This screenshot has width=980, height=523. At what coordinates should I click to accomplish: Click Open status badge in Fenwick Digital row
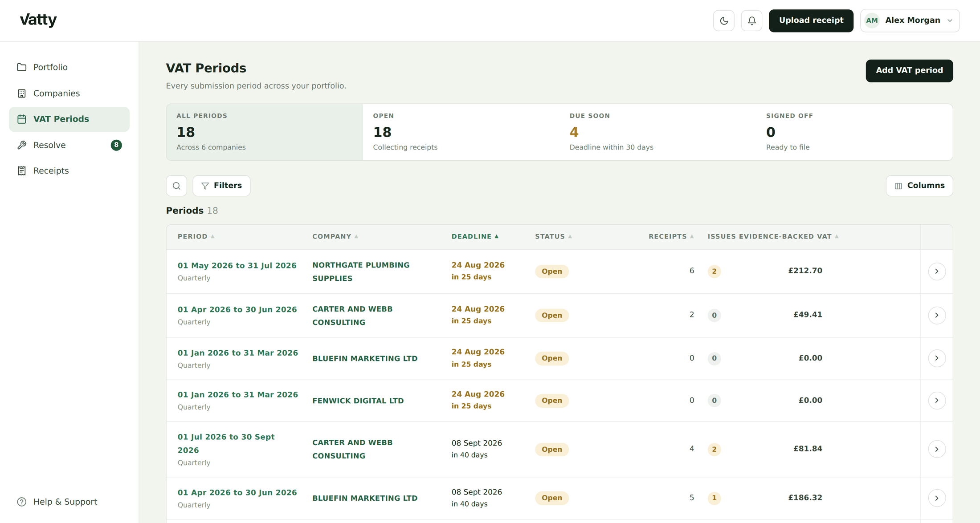[551, 401]
